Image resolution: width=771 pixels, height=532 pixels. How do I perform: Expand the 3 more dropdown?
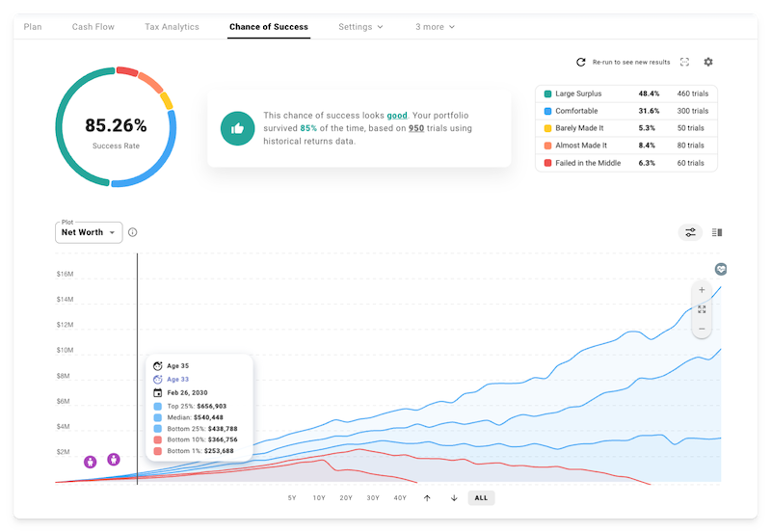436,27
